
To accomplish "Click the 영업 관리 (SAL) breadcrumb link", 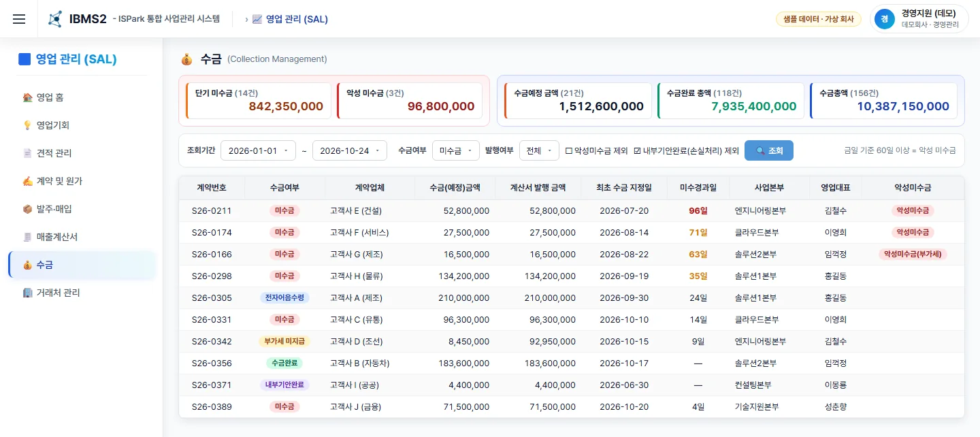I will (x=297, y=19).
